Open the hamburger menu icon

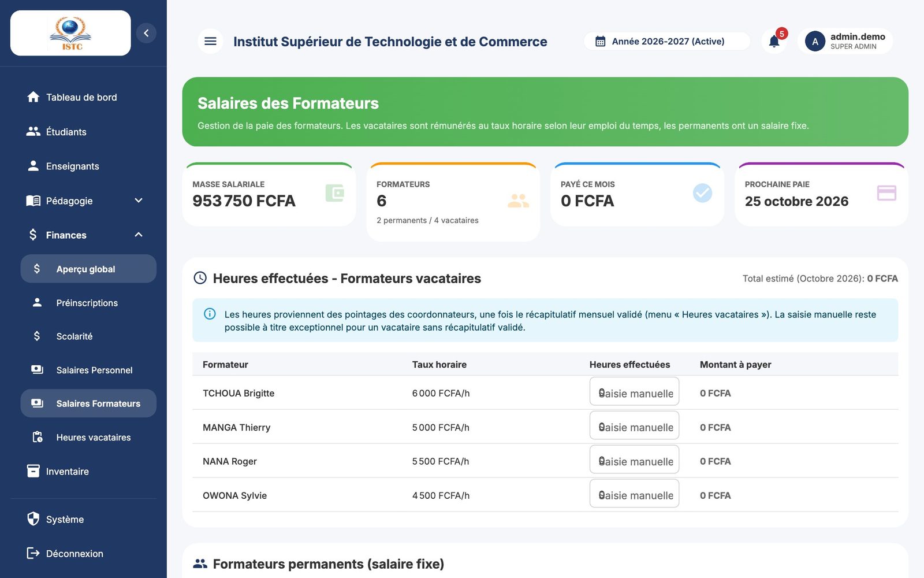(x=210, y=41)
